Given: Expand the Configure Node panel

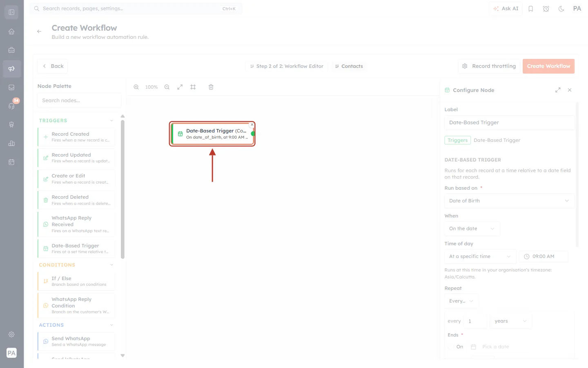Looking at the screenshot, I should 558,90.
